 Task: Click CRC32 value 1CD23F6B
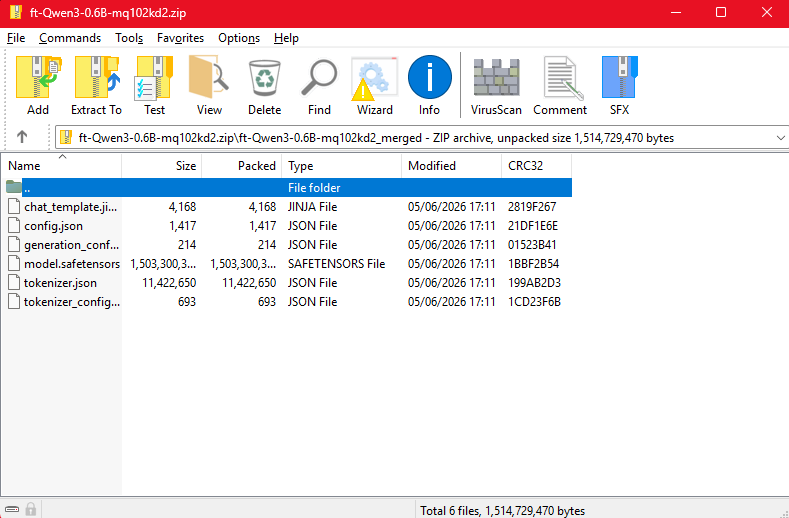(x=534, y=302)
